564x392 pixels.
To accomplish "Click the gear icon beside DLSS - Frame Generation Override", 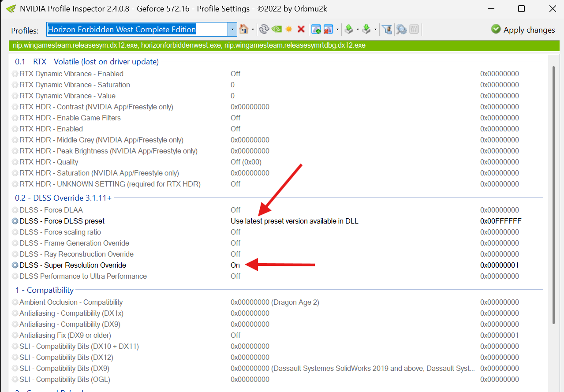I will (x=15, y=243).
